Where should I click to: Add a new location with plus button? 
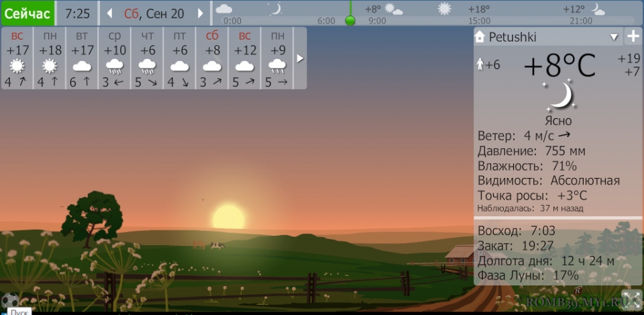click(x=633, y=36)
